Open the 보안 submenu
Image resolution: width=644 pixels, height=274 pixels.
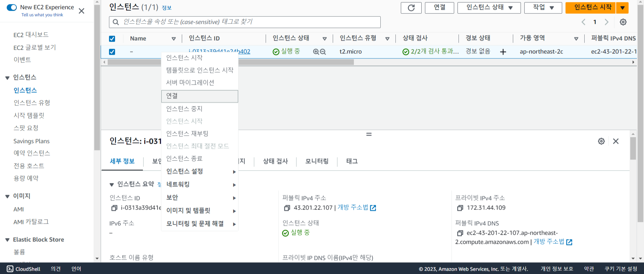200,198
